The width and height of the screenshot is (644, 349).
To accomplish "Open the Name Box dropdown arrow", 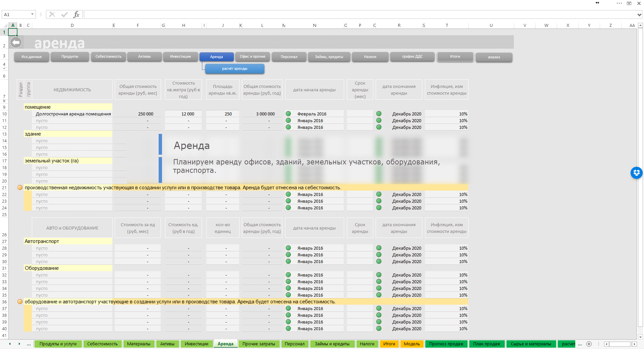I will click(32, 14).
